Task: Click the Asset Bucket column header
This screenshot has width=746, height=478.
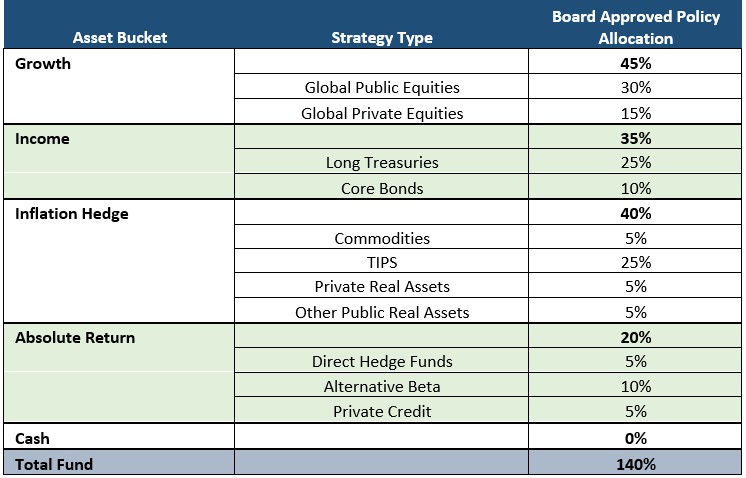Action: (x=119, y=38)
